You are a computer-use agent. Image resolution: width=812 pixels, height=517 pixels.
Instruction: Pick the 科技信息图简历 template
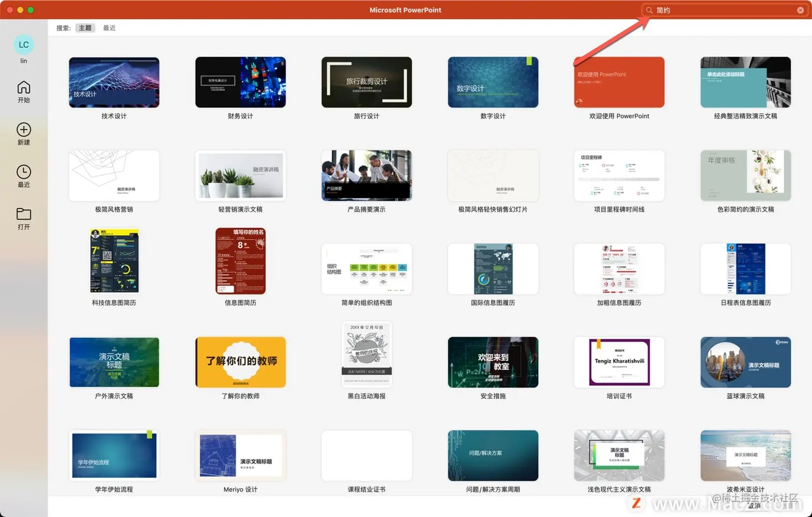[x=114, y=261]
